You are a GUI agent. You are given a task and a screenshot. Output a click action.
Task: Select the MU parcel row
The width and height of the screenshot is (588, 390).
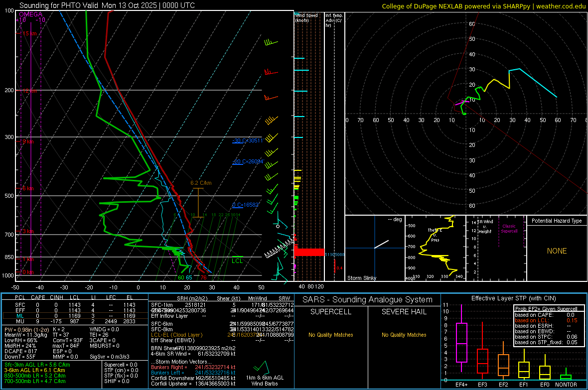coord(75,321)
